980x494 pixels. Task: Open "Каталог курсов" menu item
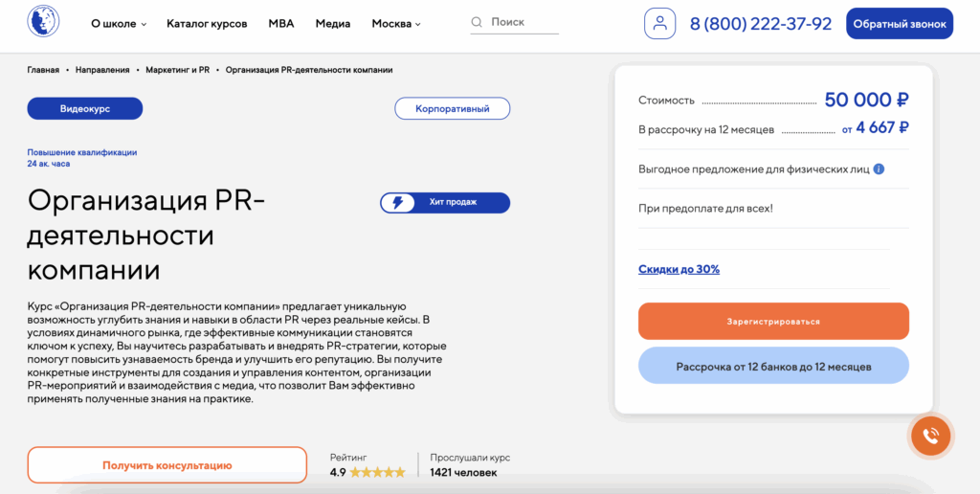pyautogui.click(x=207, y=23)
